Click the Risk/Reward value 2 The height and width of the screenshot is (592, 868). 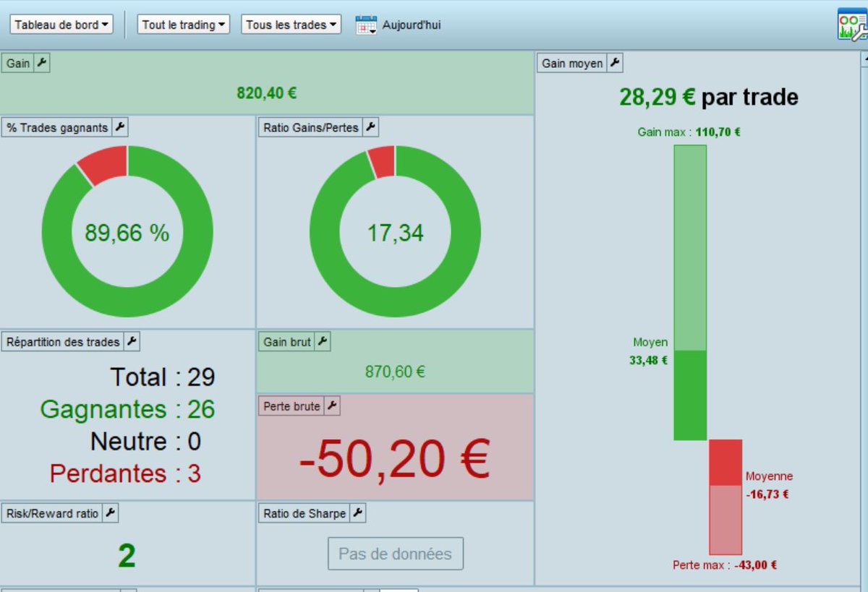[127, 556]
